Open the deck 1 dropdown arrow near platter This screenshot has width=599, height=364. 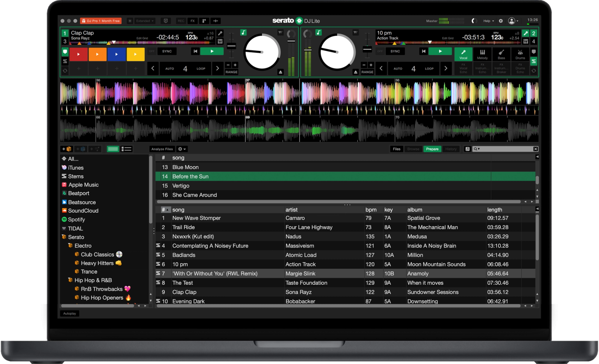(x=280, y=33)
